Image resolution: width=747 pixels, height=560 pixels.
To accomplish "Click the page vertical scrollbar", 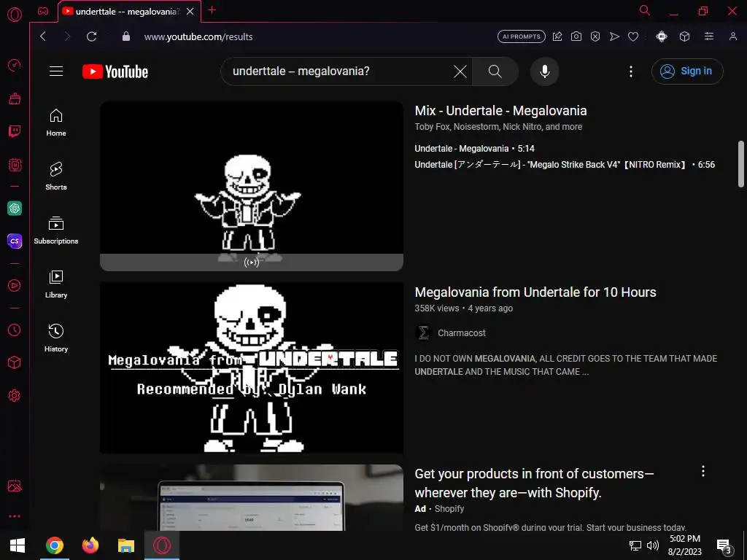I will [741, 164].
